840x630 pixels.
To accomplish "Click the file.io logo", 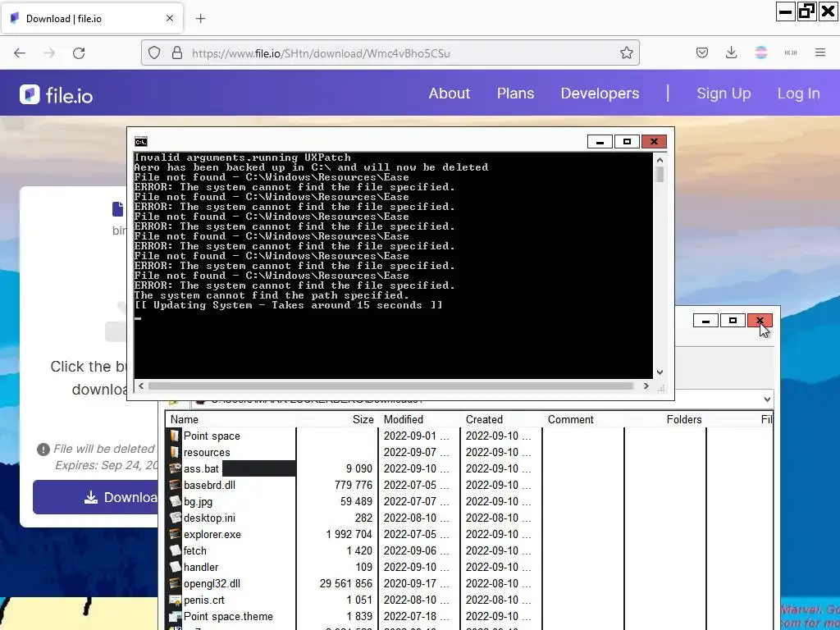I will tap(57, 95).
